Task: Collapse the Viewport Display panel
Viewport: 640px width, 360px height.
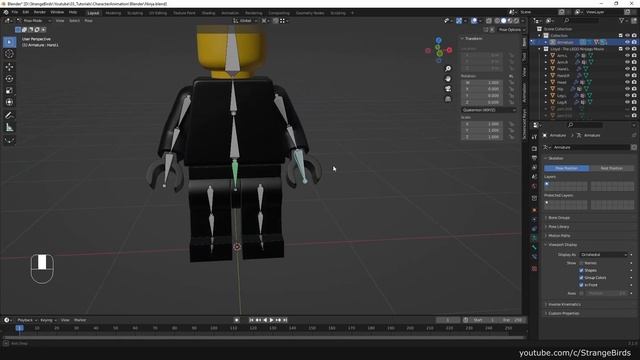Action: point(562,244)
